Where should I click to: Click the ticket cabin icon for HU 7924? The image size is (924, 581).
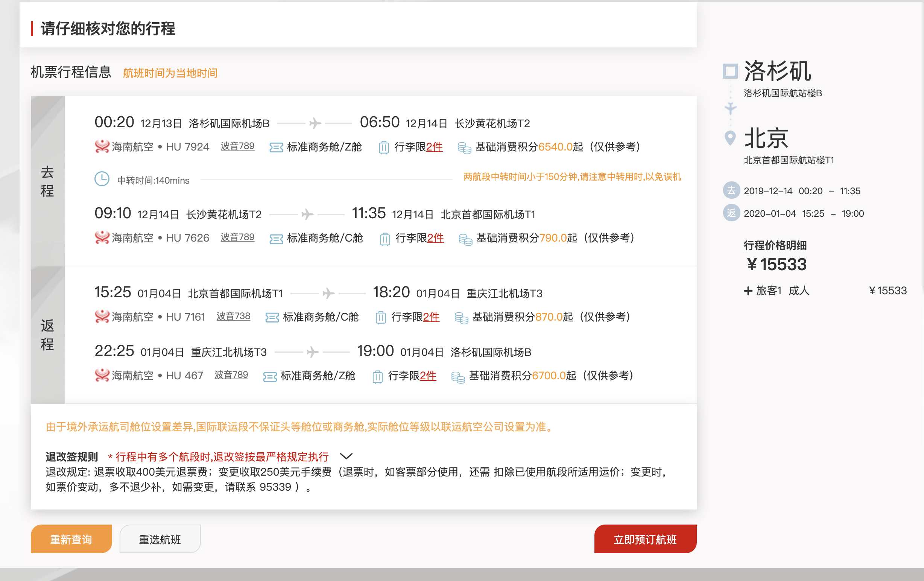point(276,148)
